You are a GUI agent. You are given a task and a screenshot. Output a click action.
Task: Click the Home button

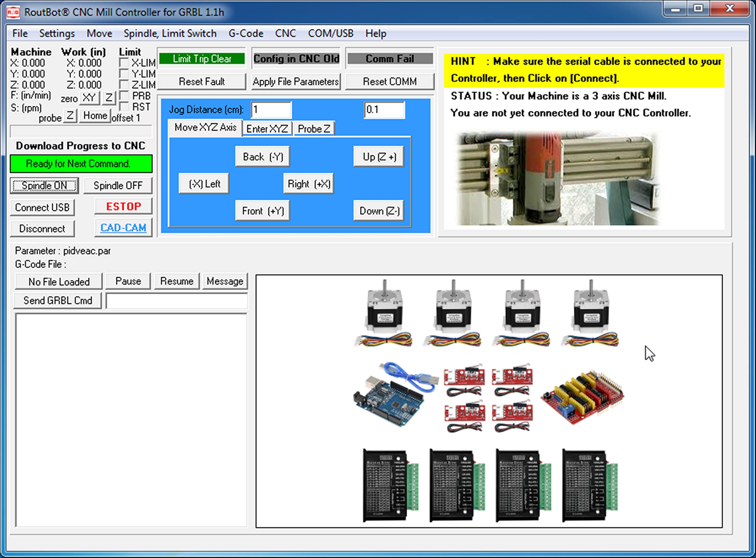tap(95, 116)
